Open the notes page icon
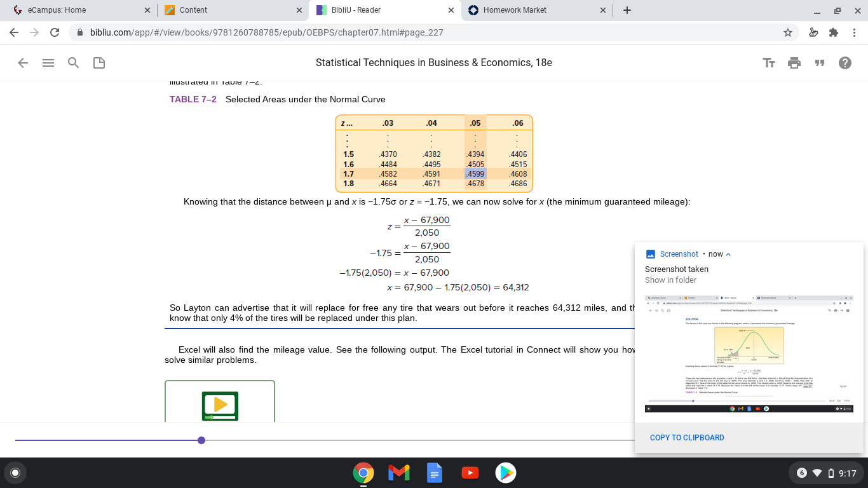This screenshot has width=868, height=488. pos(99,63)
